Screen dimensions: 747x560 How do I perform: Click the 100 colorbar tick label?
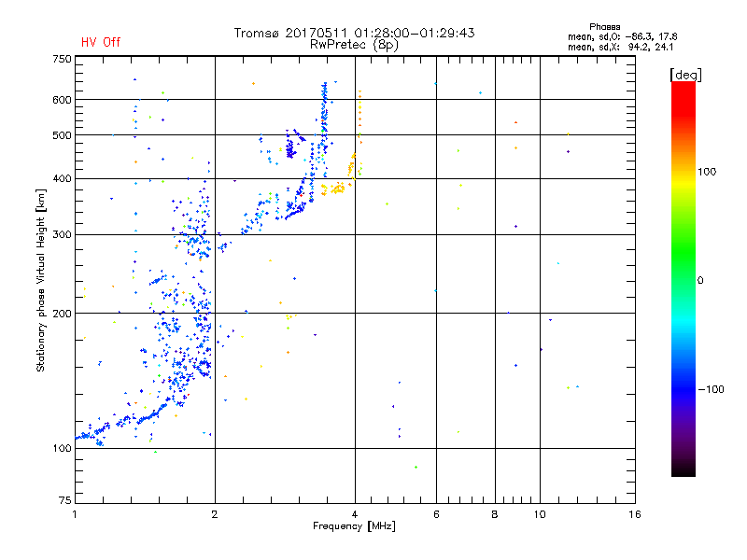click(707, 172)
